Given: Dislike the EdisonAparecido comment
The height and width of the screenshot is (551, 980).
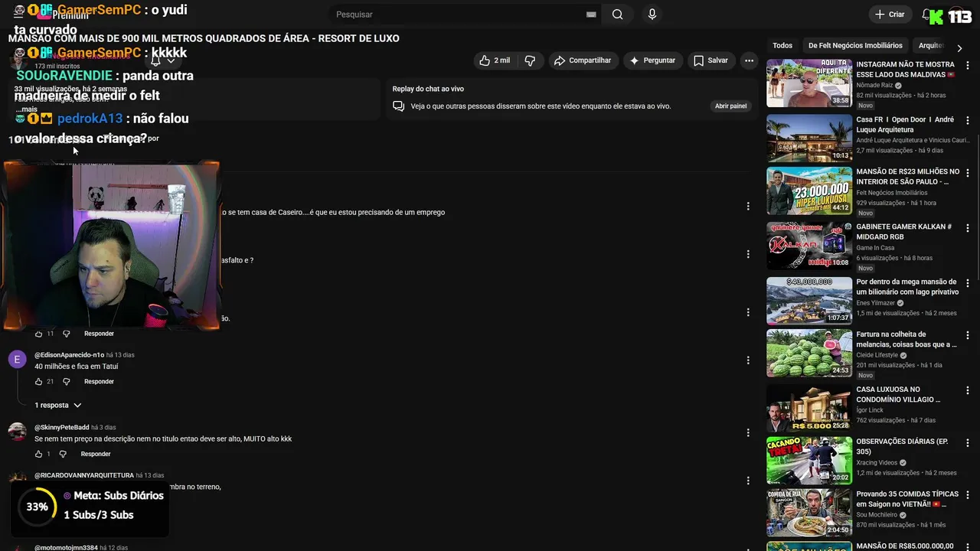Looking at the screenshot, I should [x=66, y=381].
